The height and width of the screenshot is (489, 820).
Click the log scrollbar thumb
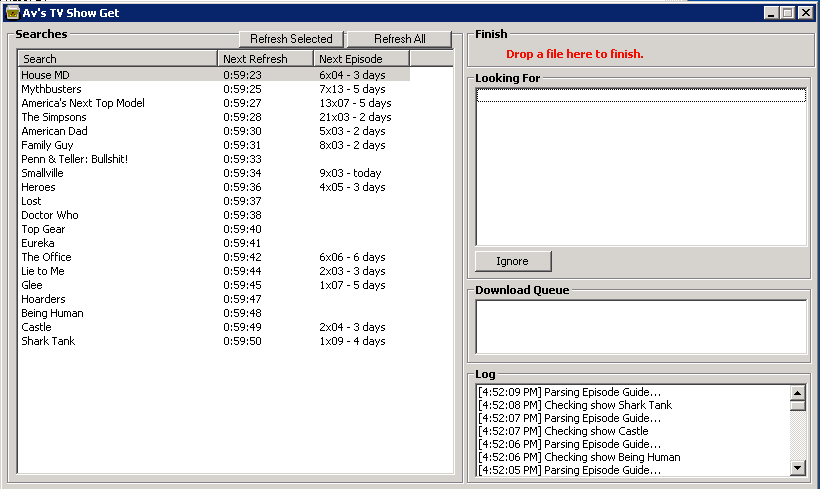coord(798,406)
